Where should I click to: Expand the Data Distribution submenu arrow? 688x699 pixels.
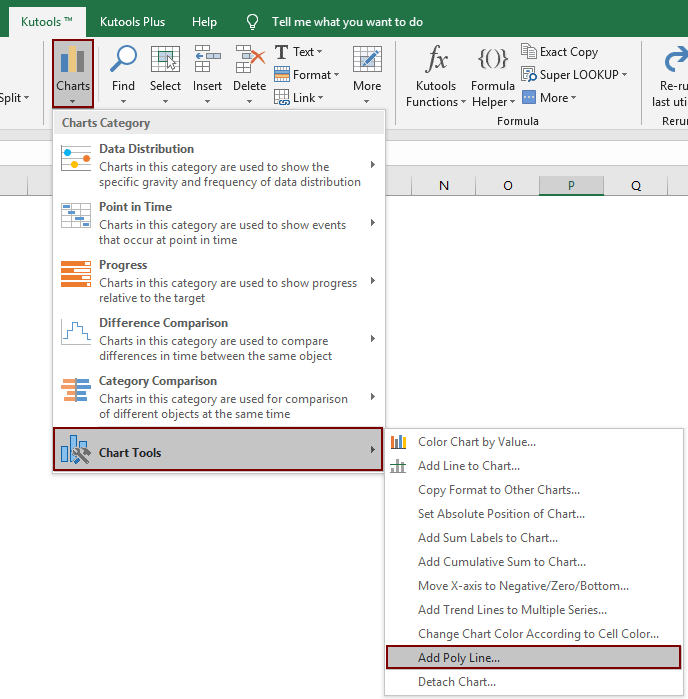(x=373, y=164)
